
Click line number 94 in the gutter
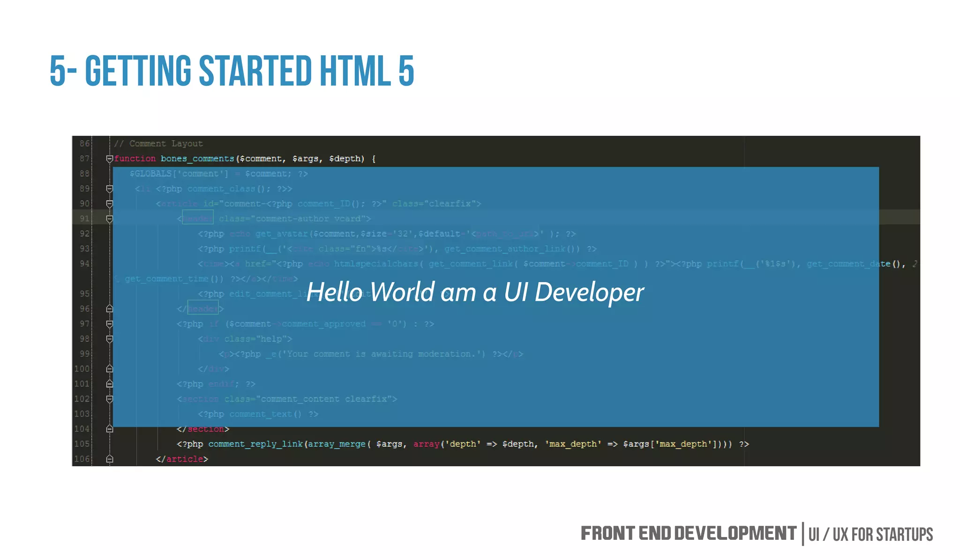click(84, 263)
